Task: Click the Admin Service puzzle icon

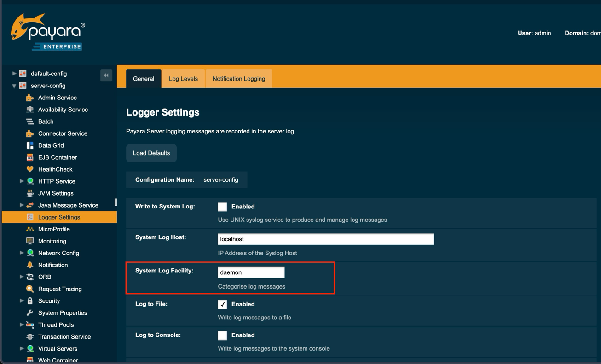Action: coord(30,98)
